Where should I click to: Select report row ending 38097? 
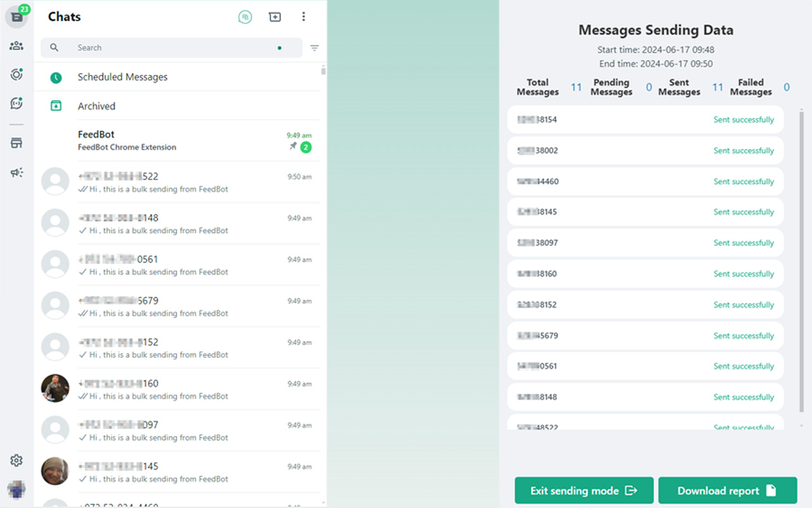[645, 243]
